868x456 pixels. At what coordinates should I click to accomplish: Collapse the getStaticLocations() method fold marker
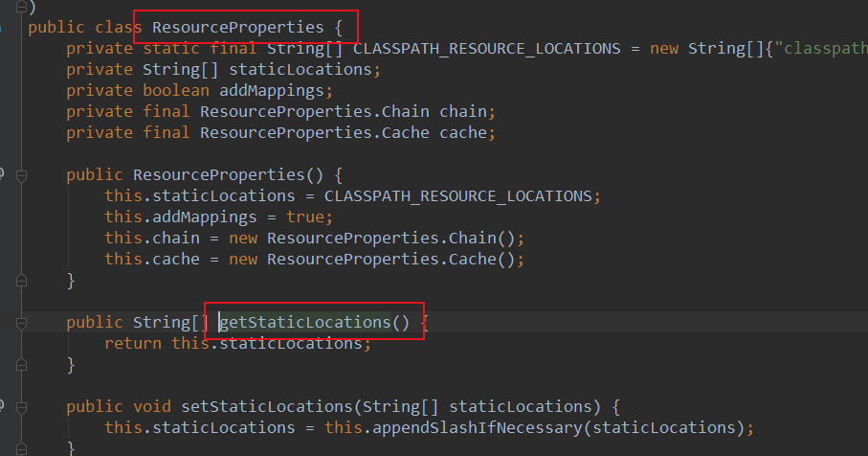point(22,324)
